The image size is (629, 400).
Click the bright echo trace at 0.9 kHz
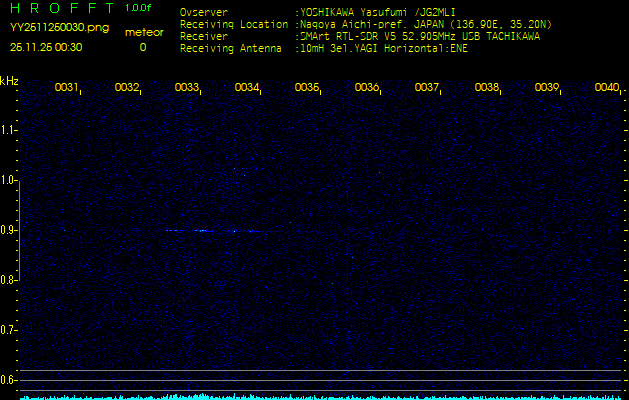click(x=221, y=231)
